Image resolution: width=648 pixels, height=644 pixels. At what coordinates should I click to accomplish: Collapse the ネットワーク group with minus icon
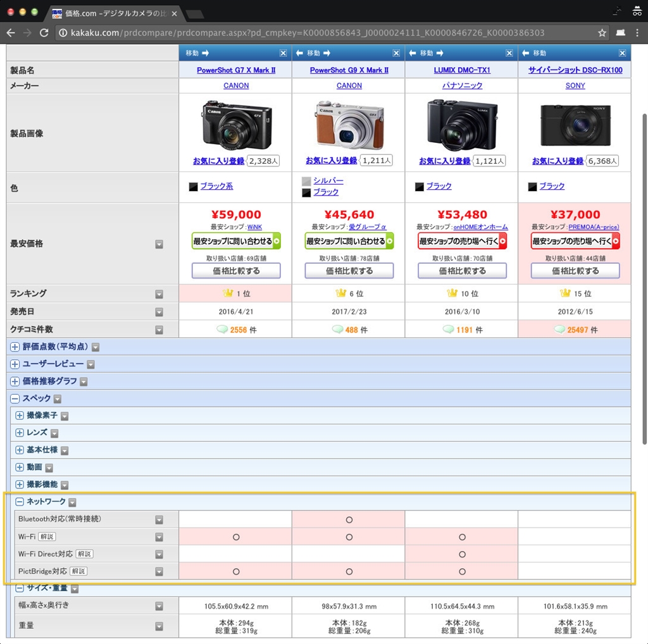(x=20, y=502)
